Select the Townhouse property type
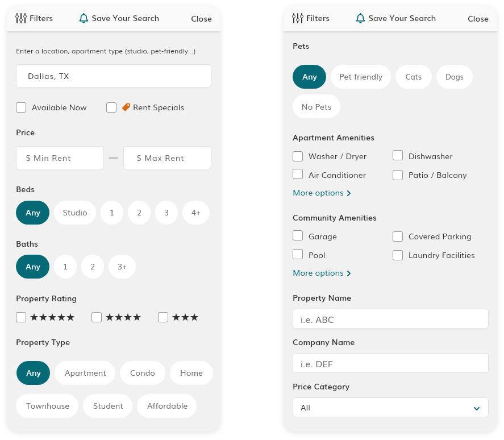 pyautogui.click(x=48, y=406)
